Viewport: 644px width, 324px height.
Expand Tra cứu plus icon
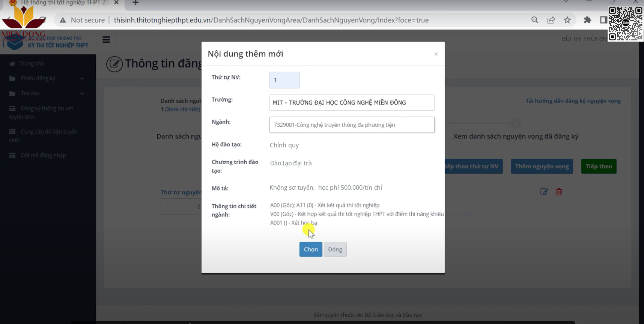82,93
